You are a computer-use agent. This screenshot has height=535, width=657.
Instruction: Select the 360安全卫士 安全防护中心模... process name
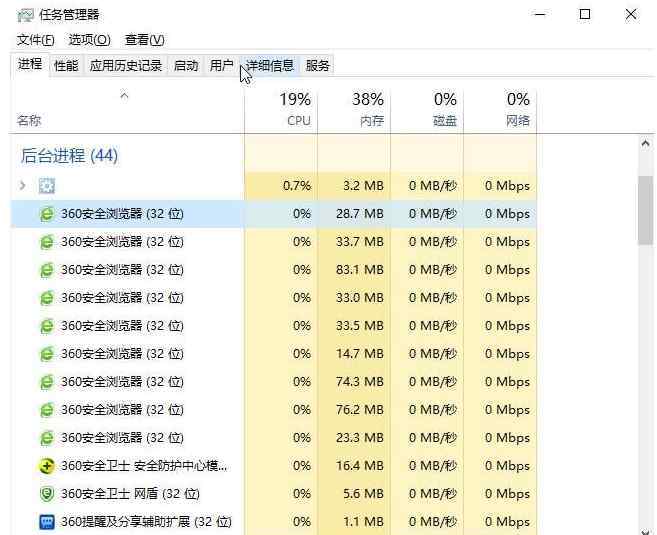click(x=144, y=466)
